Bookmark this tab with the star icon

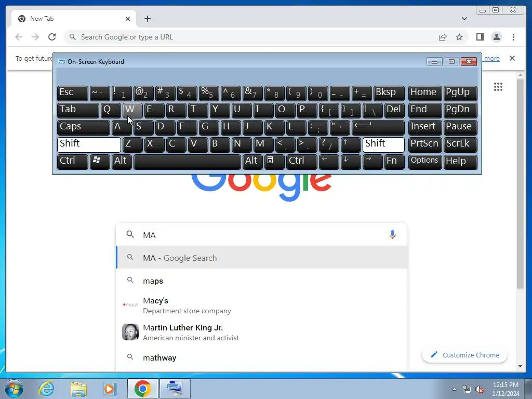tap(459, 37)
